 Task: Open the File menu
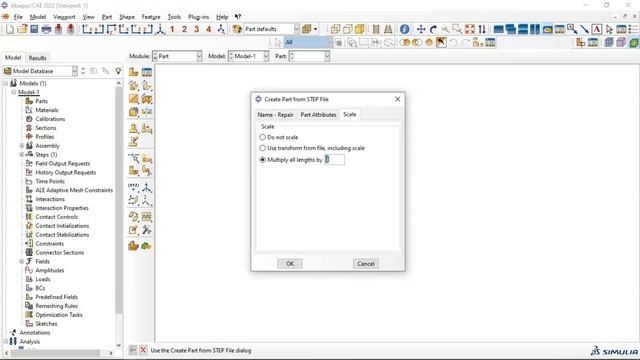click(x=18, y=17)
